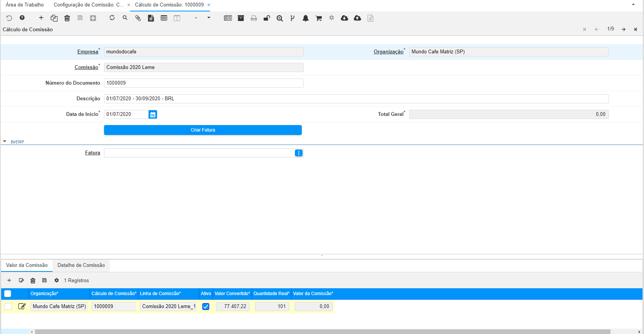
Task: Switch to grid view with the table icon
Action: click(164, 18)
